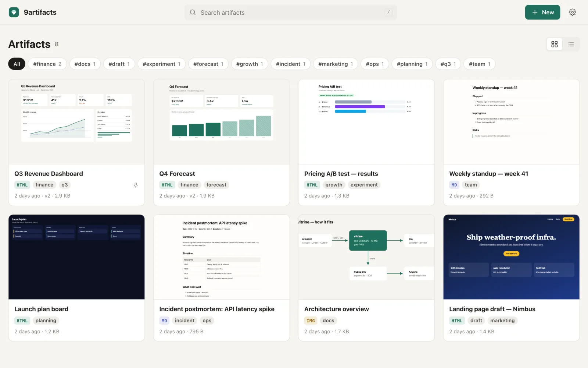Open Architecture overview diagram thumbnail
This screenshot has height=368, width=588.
tap(366, 257)
